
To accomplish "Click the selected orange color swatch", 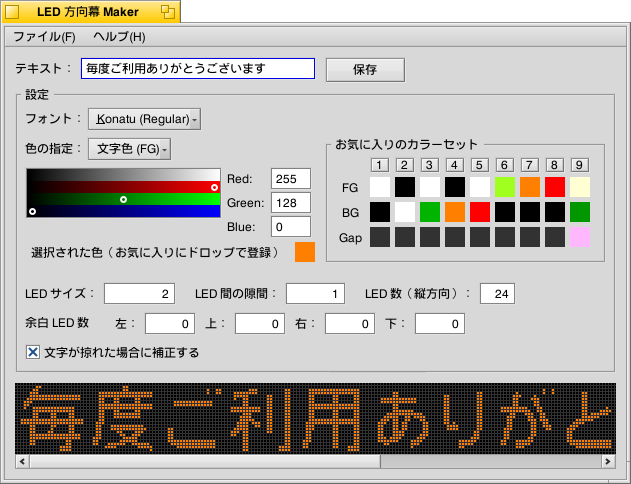I will [305, 252].
